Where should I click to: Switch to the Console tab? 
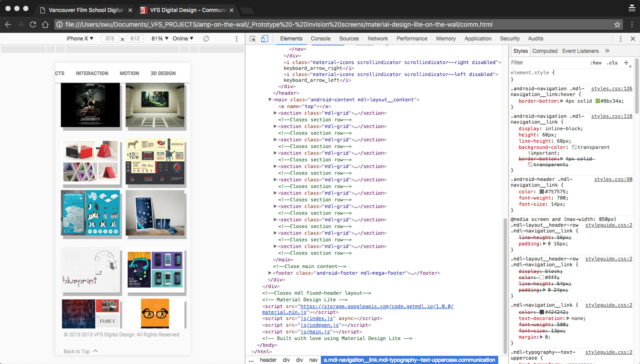pos(320,38)
